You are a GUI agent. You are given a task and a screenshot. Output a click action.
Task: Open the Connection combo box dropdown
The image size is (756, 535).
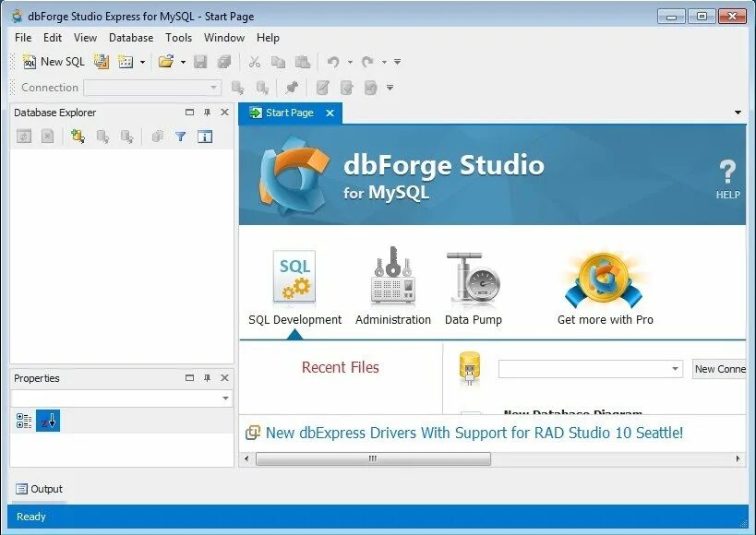(x=213, y=88)
